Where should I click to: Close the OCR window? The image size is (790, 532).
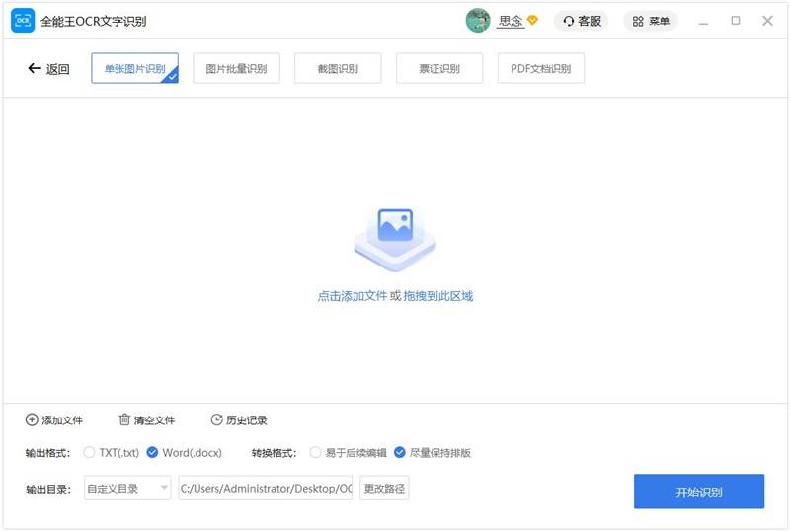pos(767,21)
